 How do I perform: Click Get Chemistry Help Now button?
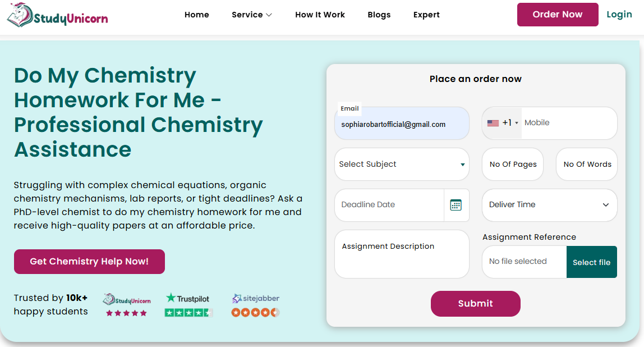coord(89,262)
